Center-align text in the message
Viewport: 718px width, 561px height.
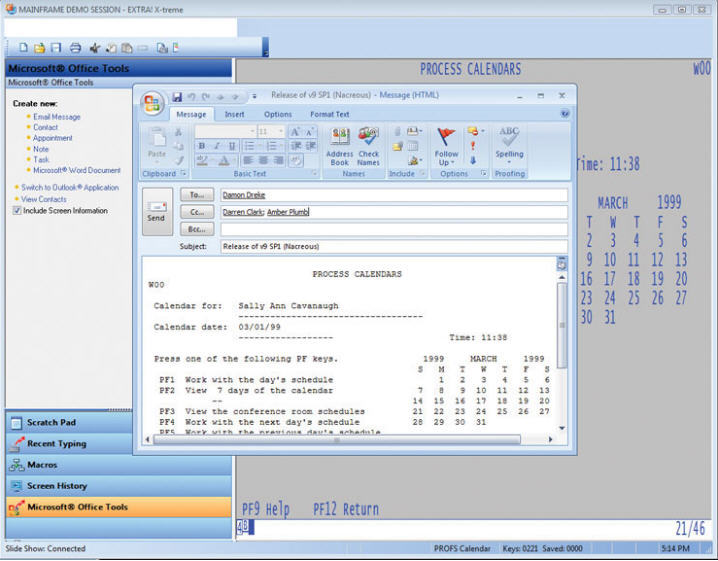pyautogui.click(x=263, y=160)
